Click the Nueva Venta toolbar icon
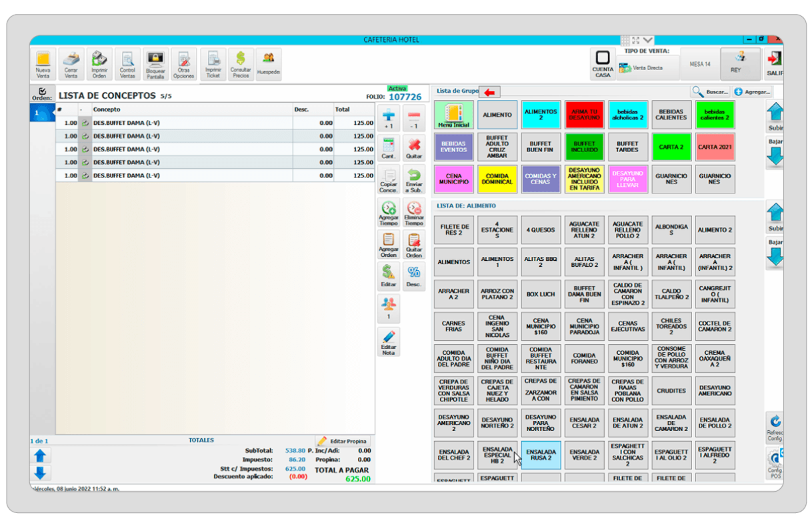 43,65
